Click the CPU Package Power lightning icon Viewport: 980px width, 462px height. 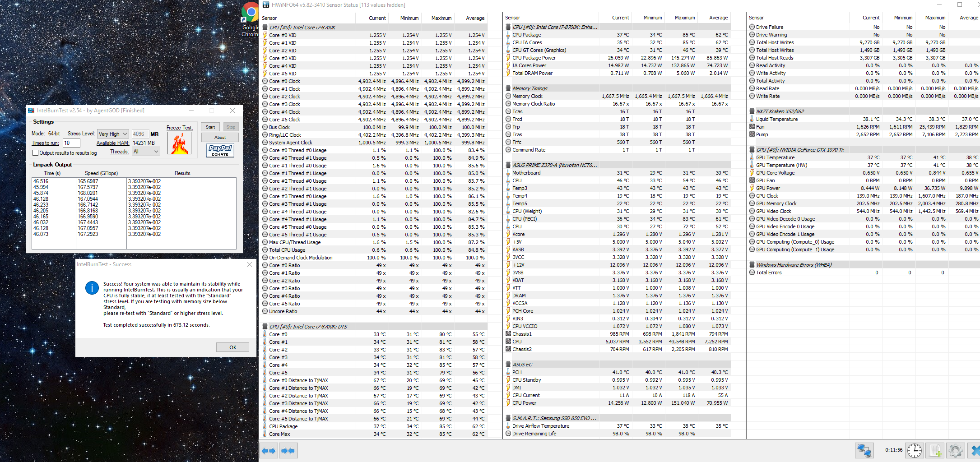tap(508, 58)
